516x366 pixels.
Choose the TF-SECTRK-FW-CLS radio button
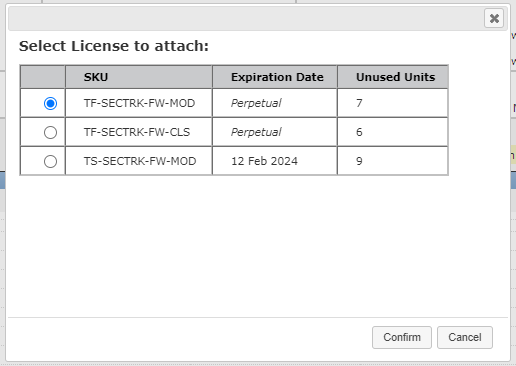click(50, 132)
